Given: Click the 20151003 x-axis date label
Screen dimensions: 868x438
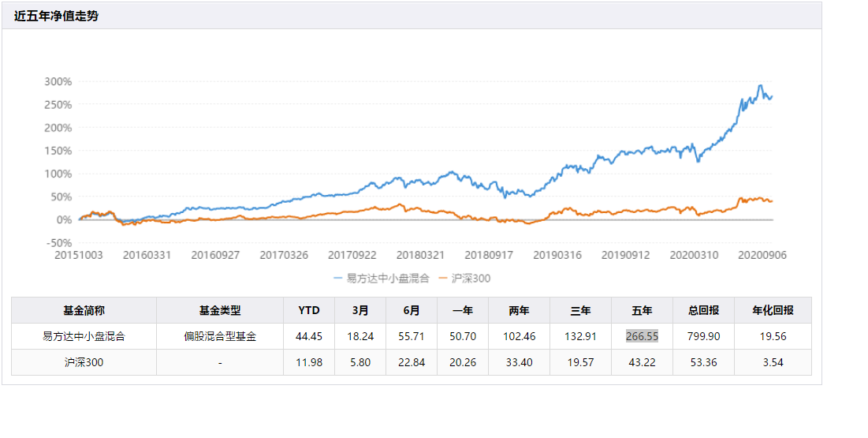Looking at the screenshot, I should [x=79, y=255].
